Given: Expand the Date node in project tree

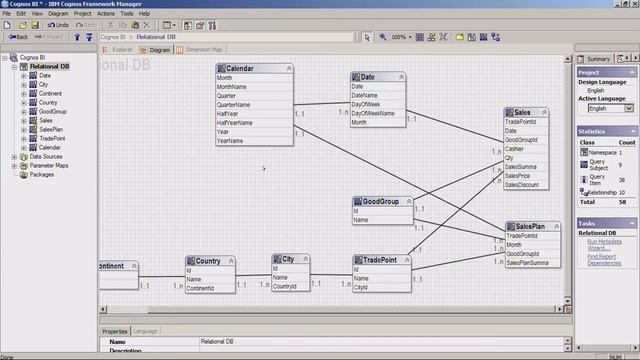Looking at the screenshot, I should (x=23, y=76).
